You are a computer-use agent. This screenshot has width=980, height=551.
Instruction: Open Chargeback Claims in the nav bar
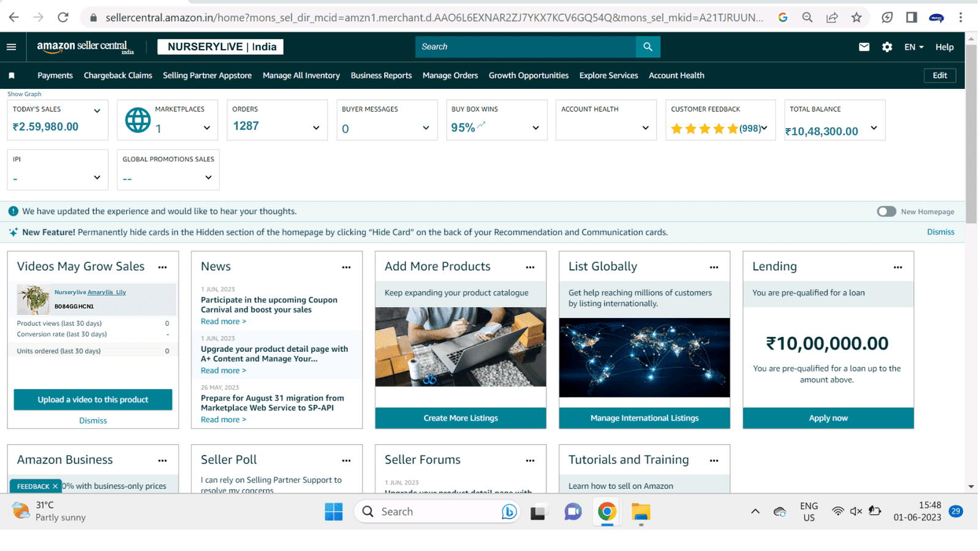pos(118,75)
